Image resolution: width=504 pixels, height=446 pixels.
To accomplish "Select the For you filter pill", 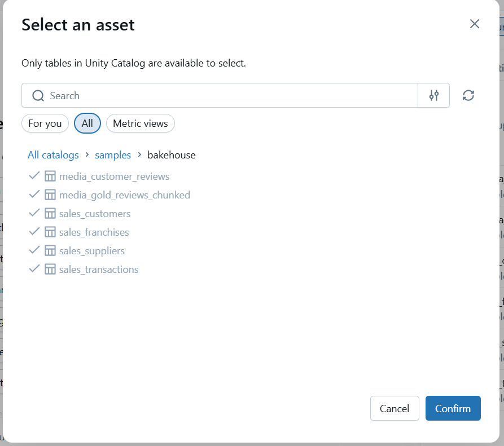I will pos(45,123).
